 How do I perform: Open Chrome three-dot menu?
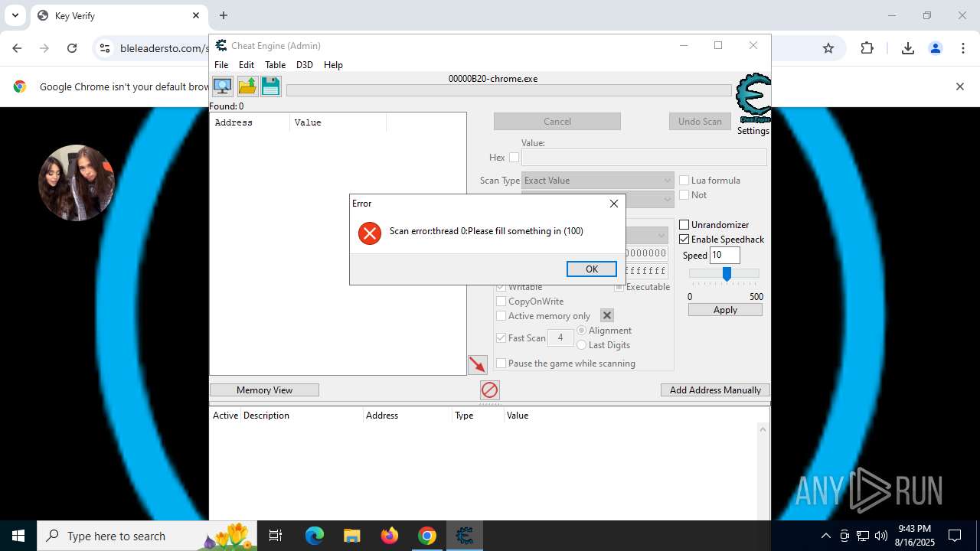coord(963,48)
